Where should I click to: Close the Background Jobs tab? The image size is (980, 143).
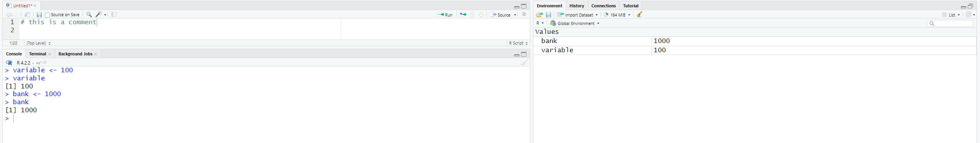click(95, 54)
